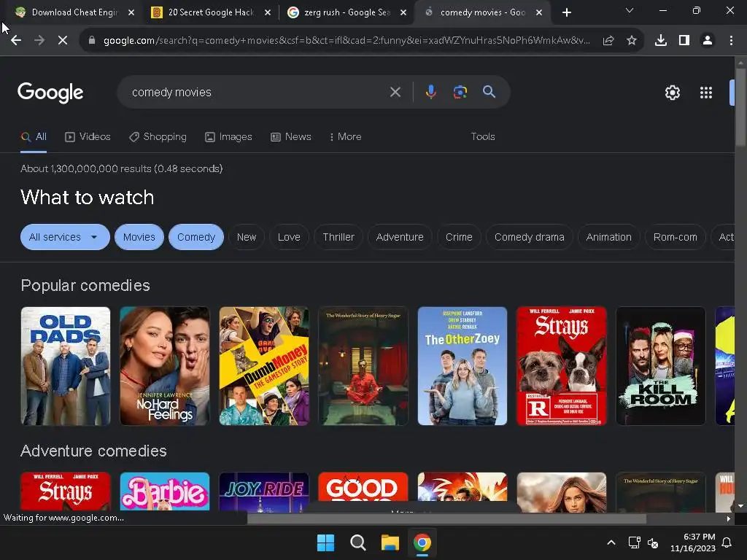Close the 20 Secret Google Hacks tab
The image size is (747, 560).
(268, 13)
